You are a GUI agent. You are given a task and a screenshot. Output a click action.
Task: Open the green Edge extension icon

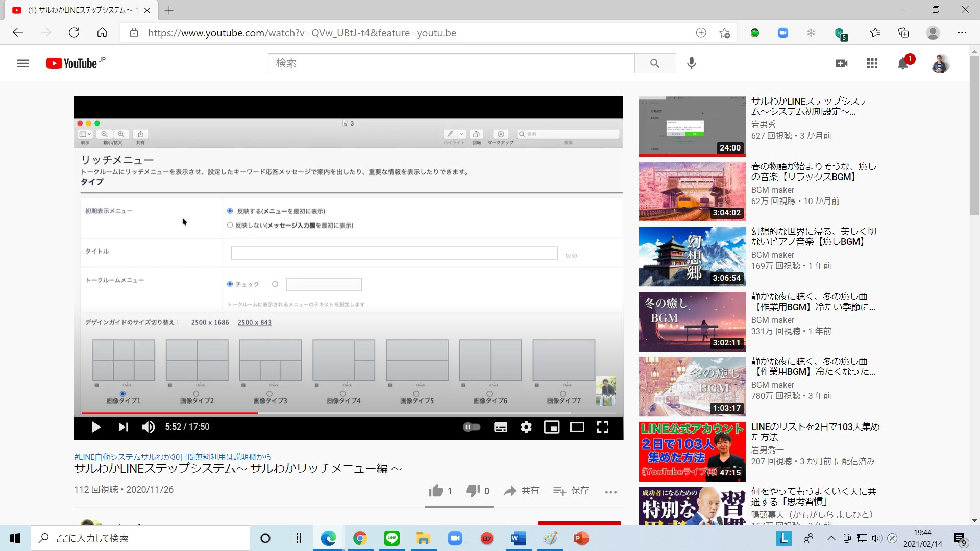pos(755,33)
